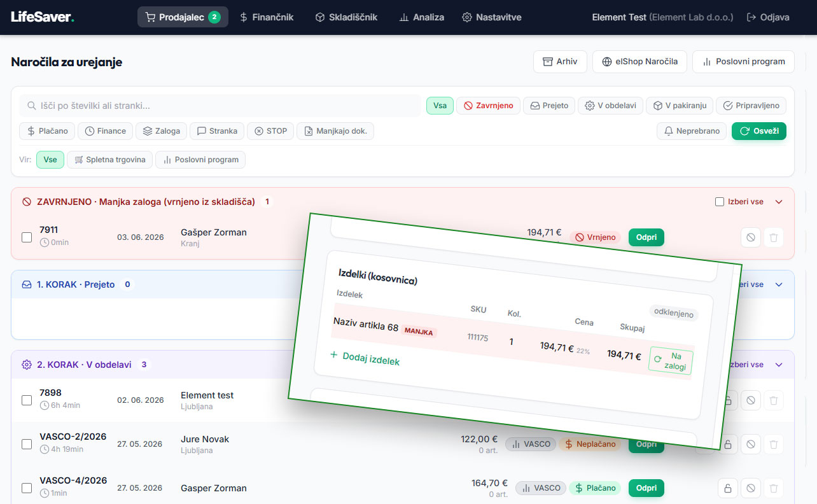The image size is (817, 504).
Task: Select the Vse source filter
Action: (x=50, y=160)
